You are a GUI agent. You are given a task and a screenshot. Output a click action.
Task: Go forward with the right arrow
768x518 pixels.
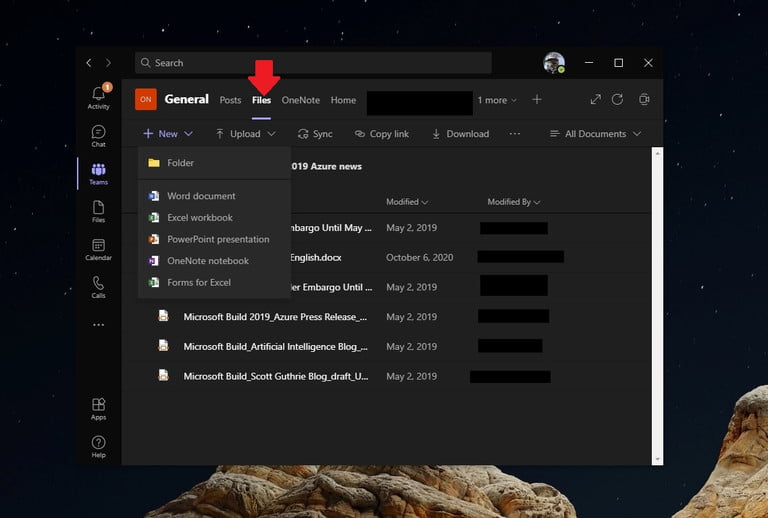coord(108,63)
